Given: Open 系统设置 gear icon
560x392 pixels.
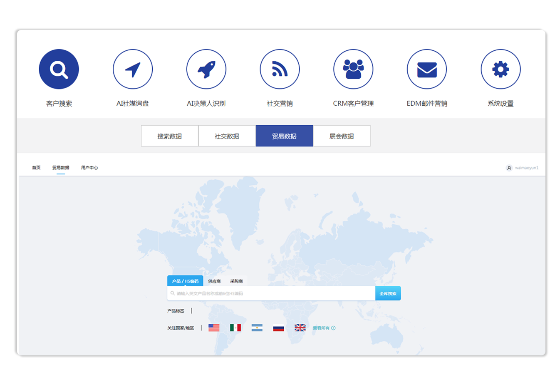Looking at the screenshot, I should (501, 69).
